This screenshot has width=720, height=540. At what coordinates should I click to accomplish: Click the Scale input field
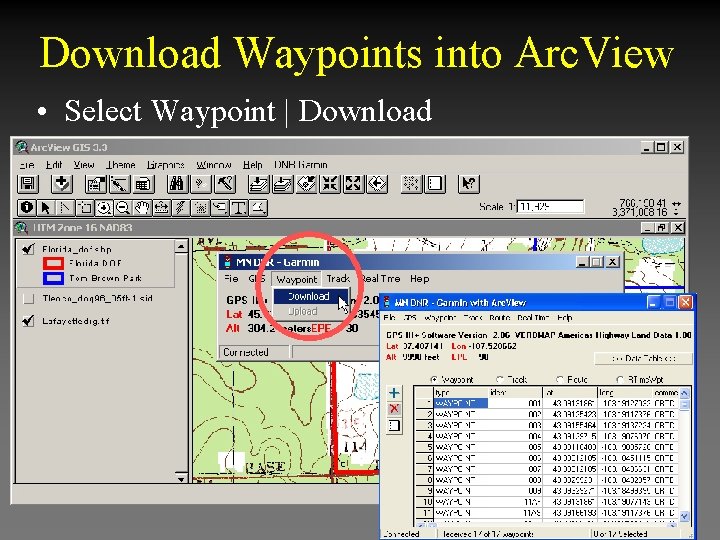550,207
